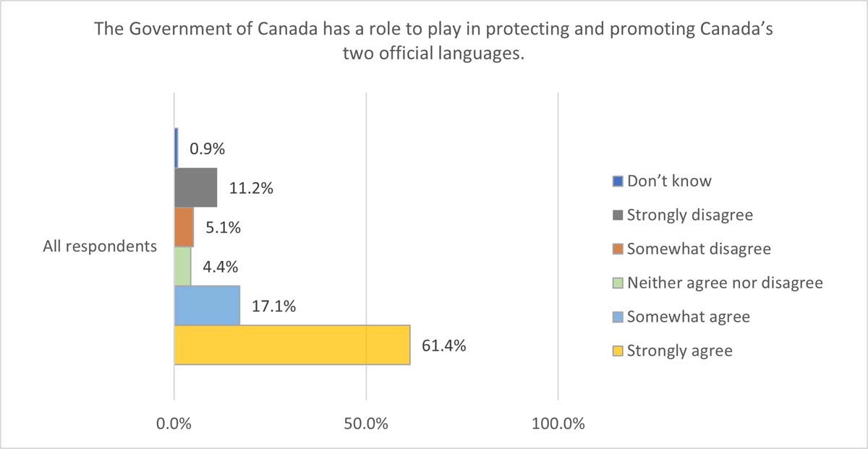868x449 pixels.
Task: Select the yellow Strongly agree bar
Action: [x=292, y=345]
